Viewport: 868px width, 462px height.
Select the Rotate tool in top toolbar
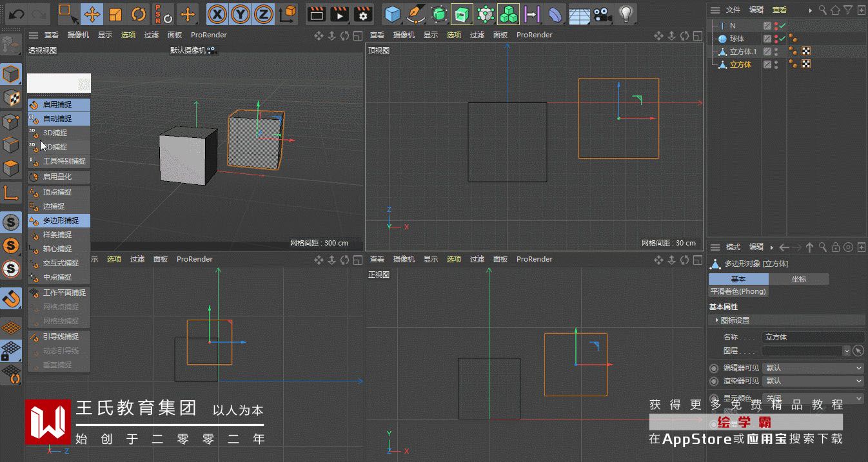coord(139,14)
